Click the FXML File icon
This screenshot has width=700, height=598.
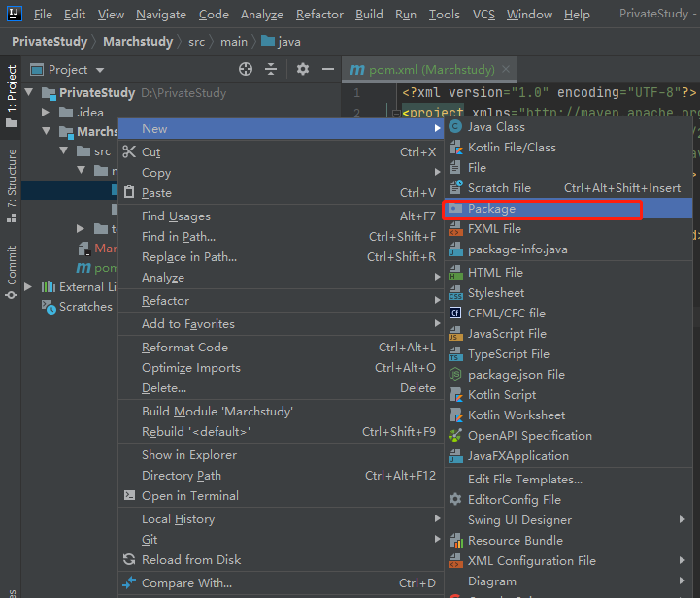point(455,229)
